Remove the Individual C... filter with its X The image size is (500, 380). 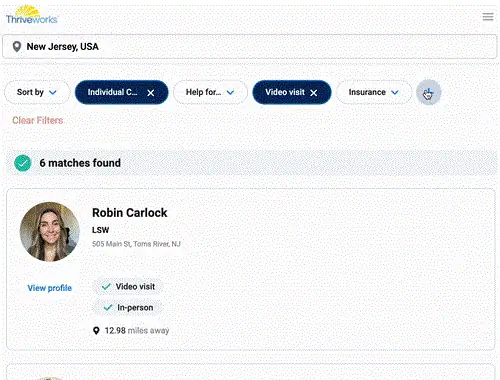(x=151, y=93)
